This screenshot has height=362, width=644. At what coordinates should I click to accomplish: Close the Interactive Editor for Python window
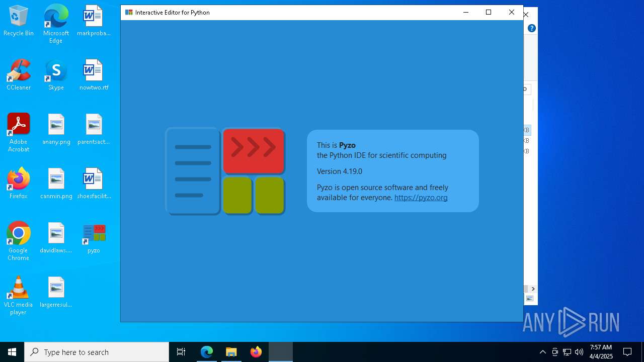512,13
